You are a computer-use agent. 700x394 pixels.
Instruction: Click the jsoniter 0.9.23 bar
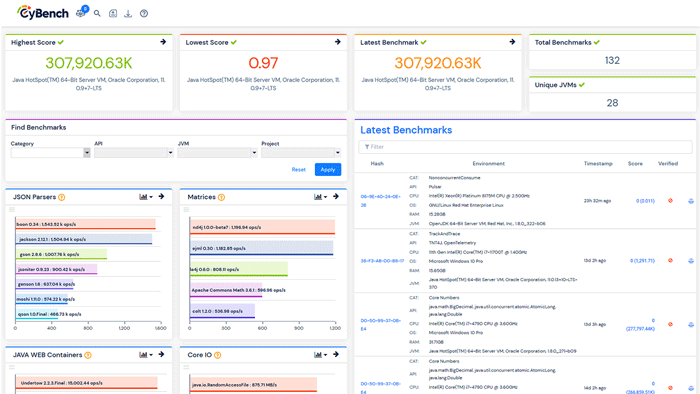(x=56, y=269)
